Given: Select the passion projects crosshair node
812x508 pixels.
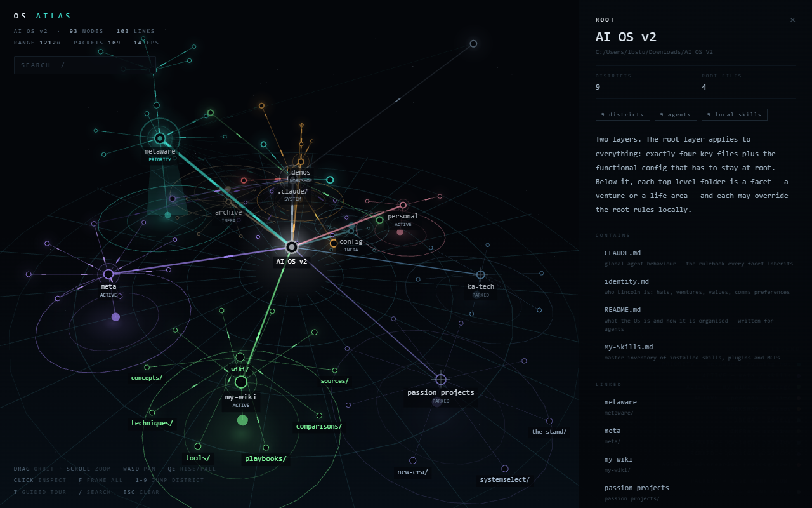Looking at the screenshot, I should tap(441, 380).
